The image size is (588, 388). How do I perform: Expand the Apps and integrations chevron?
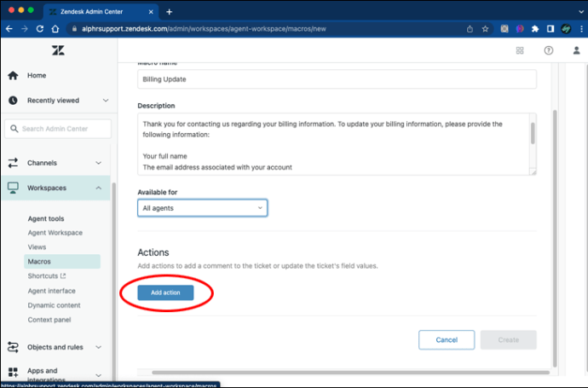tap(98, 375)
